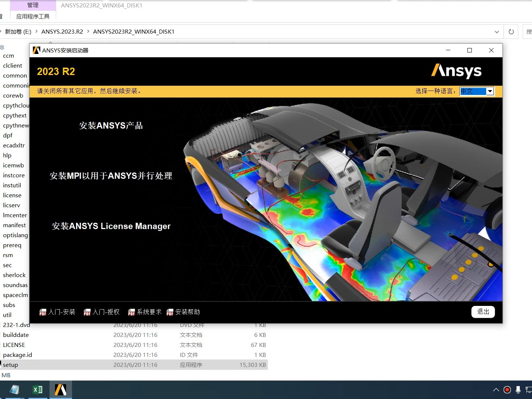Minimize the ANSYS安装启动器 window
This screenshot has width=532, height=399.
[x=448, y=50]
